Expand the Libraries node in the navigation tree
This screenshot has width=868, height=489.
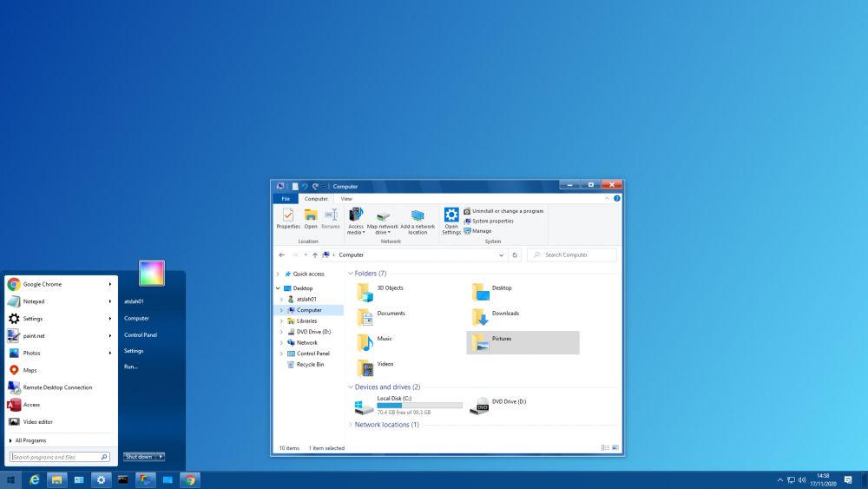pos(281,321)
